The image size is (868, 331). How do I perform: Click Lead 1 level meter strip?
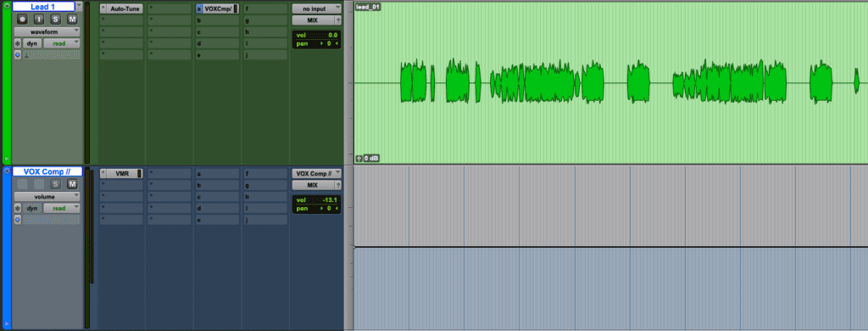pyautogui.click(x=87, y=82)
